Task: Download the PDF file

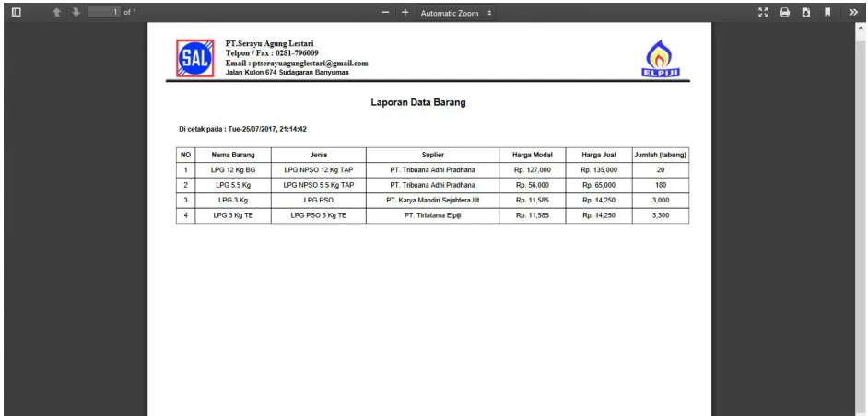Action: 806,12
